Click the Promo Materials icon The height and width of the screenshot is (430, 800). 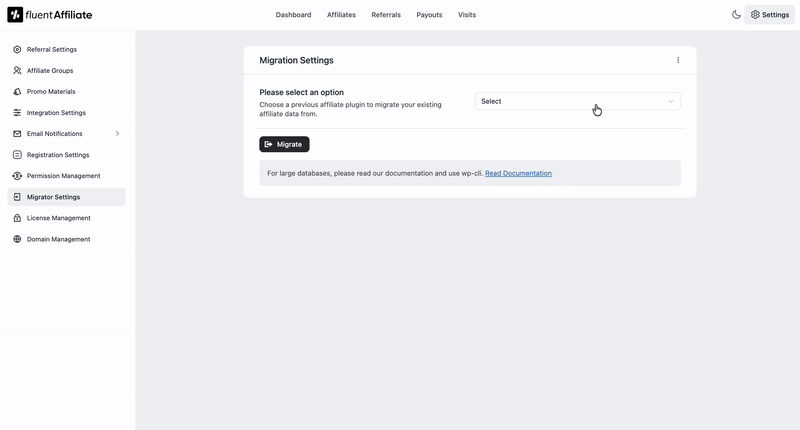(x=17, y=92)
